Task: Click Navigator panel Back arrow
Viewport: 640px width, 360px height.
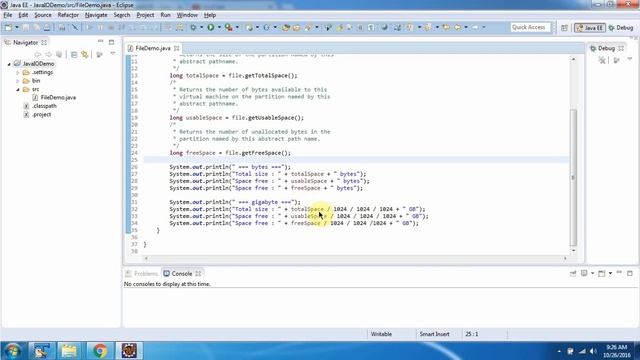Action: 38,54
